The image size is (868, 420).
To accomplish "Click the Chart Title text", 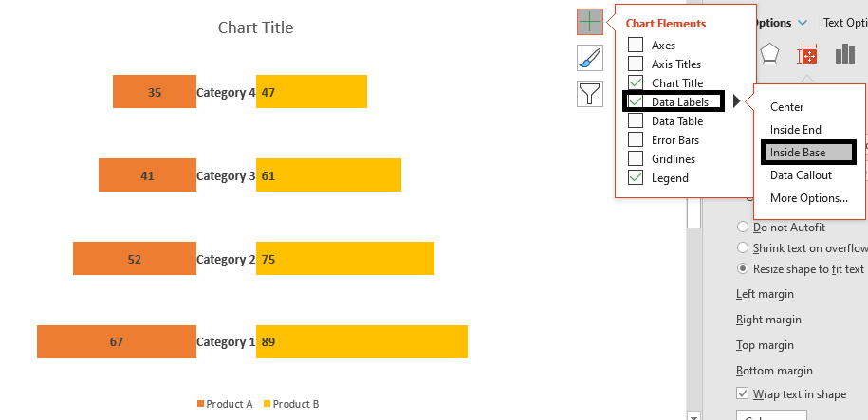I will point(256,27).
